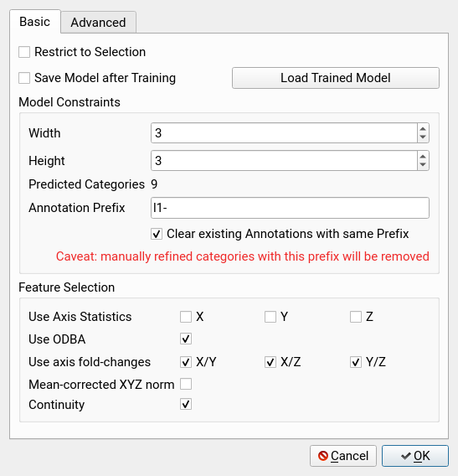The height and width of the screenshot is (476, 458).
Task: Enable Mean-corrected XYZ norm checkbox
Action: 186,384
